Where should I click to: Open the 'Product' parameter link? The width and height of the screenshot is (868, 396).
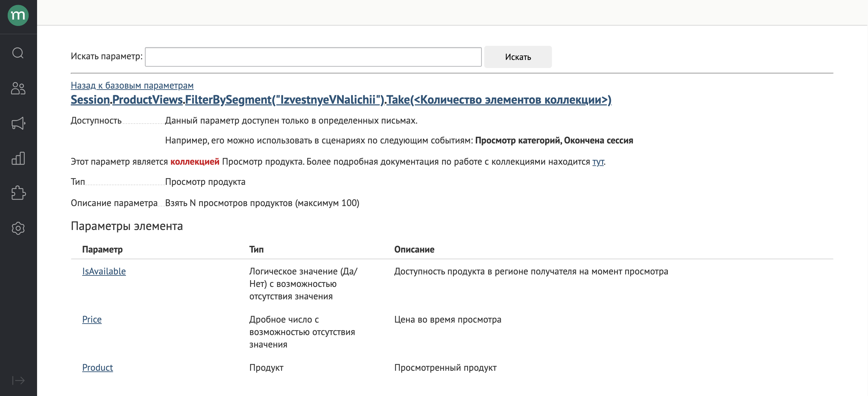coord(98,368)
